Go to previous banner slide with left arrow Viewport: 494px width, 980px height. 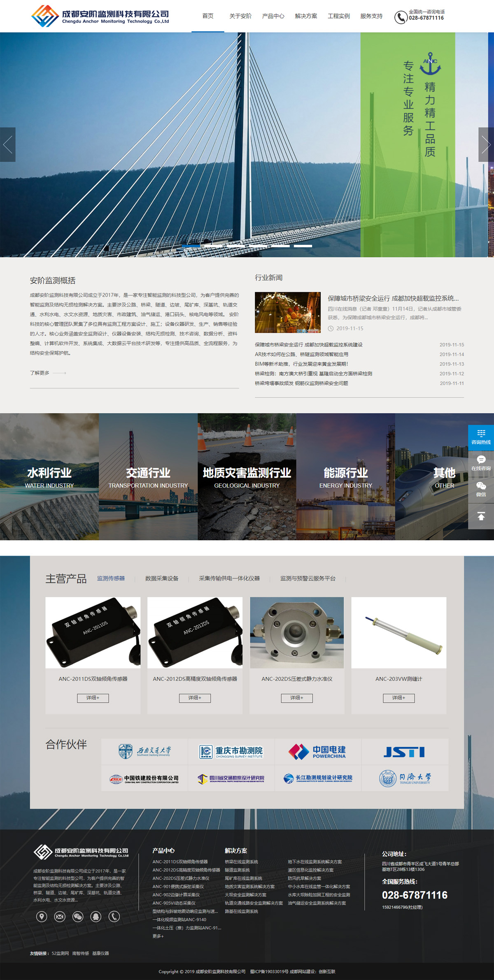click(x=7, y=144)
